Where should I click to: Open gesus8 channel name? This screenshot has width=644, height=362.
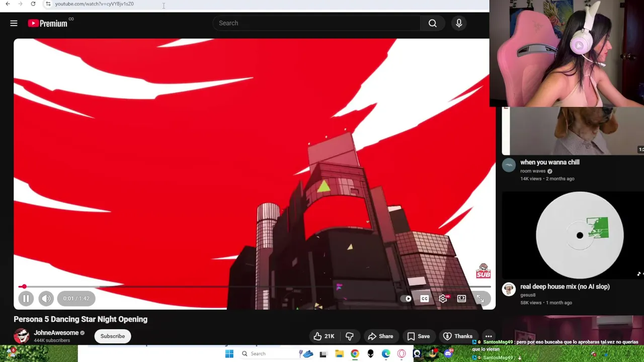click(x=528, y=295)
